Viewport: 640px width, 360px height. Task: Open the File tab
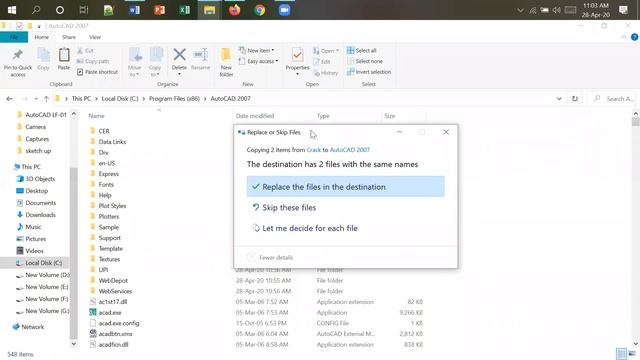(14, 37)
